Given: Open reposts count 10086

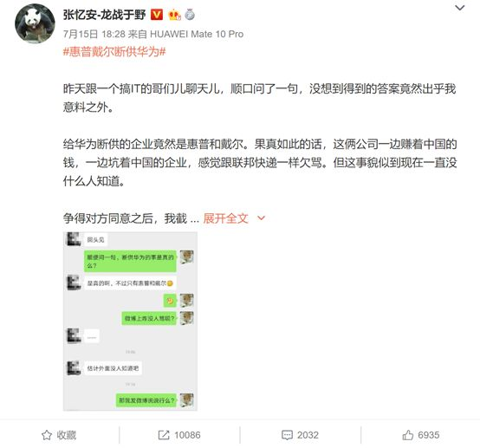Looking at the screenshot, I should click(x=187, y=435).
